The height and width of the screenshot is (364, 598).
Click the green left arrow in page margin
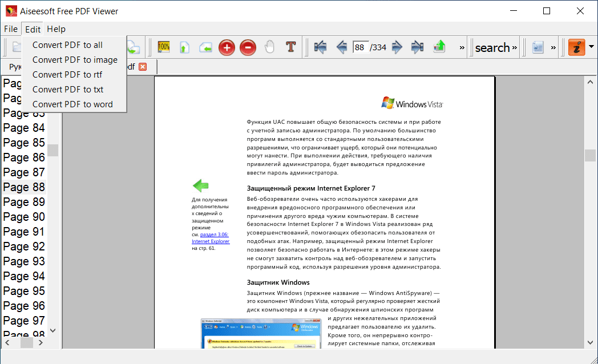(201, 185)
